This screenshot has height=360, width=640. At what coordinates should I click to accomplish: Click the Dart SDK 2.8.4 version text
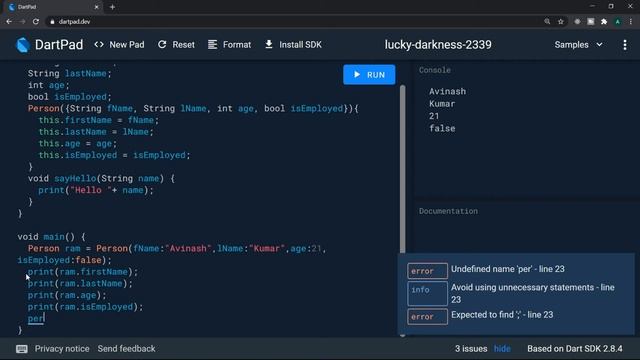(575, 349)
